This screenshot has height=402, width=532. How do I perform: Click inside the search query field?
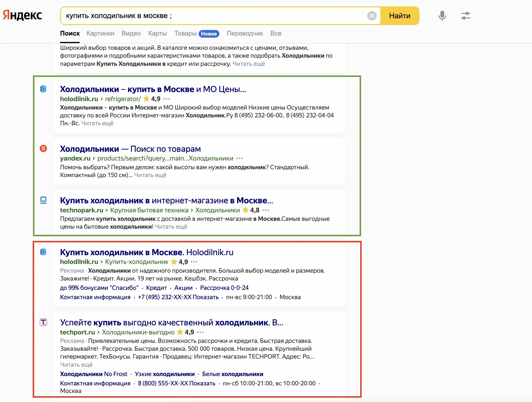pos(204,16)
